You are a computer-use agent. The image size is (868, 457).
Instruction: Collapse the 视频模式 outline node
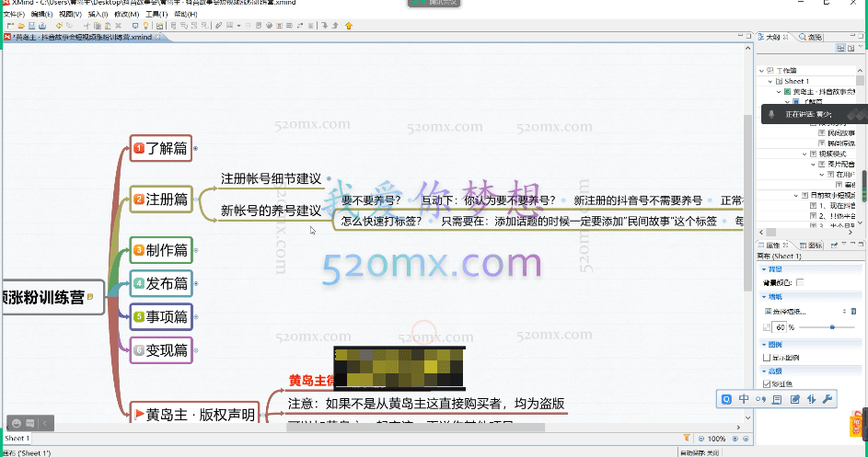point(804,154)
